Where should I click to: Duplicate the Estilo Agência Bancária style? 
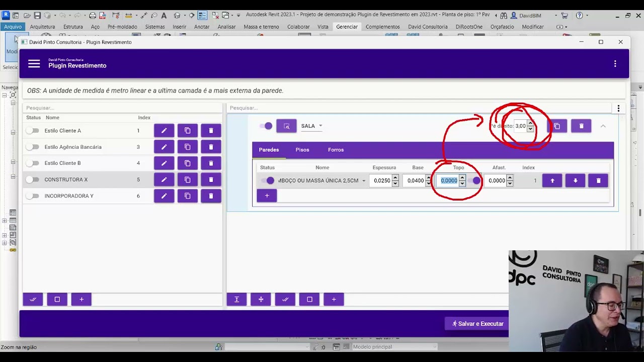188,147
